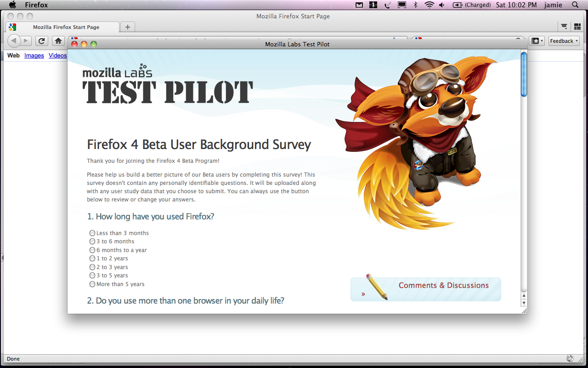
Task: Click the "1. How long have you used Firefox?" question
Action: pyautogui.click(x=151, y=217)
